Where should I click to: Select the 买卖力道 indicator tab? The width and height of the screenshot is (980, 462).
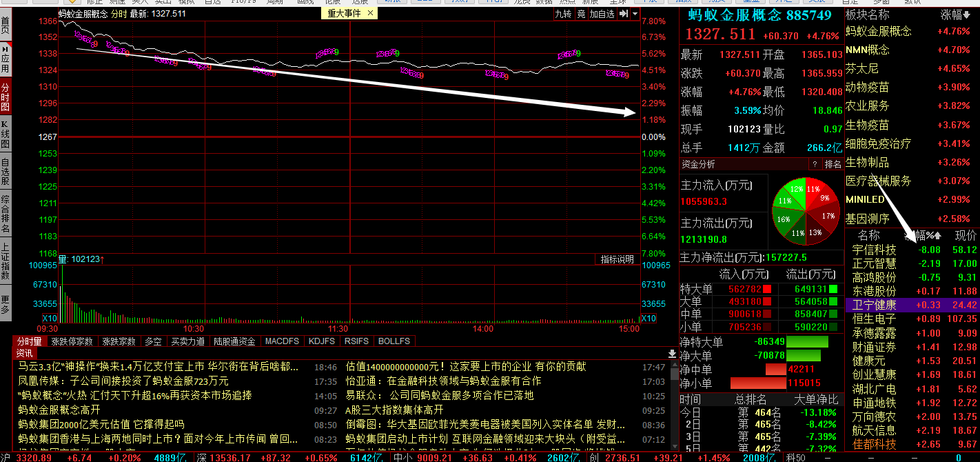click(x=187, y=341)
